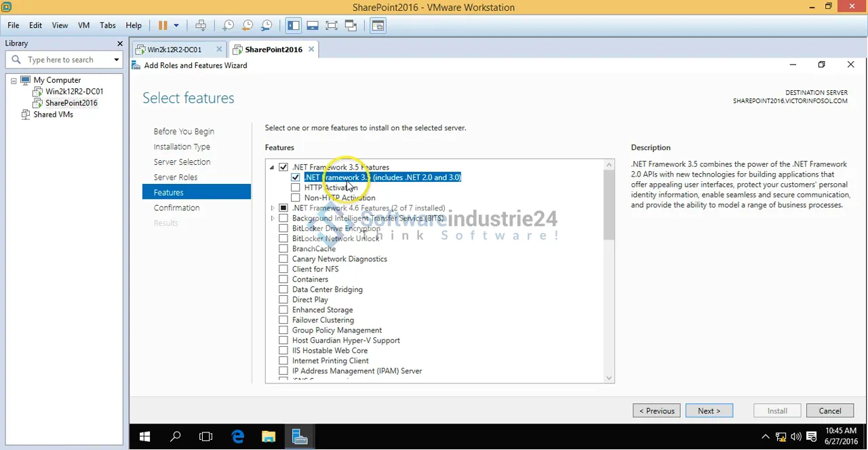Click the Next button
This screenshot has height=450, width=868.
709,411
